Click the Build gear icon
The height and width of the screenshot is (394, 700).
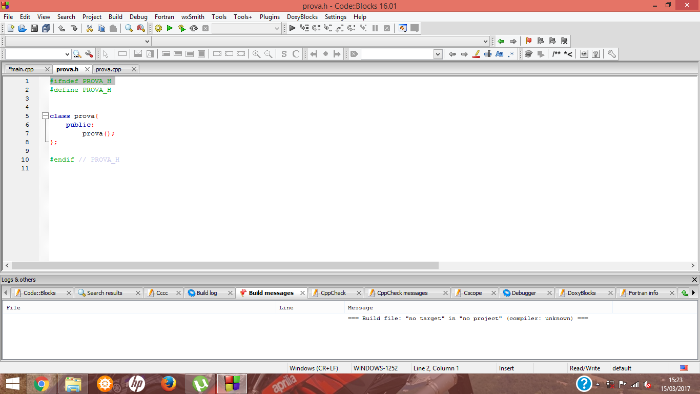point(158,28)
